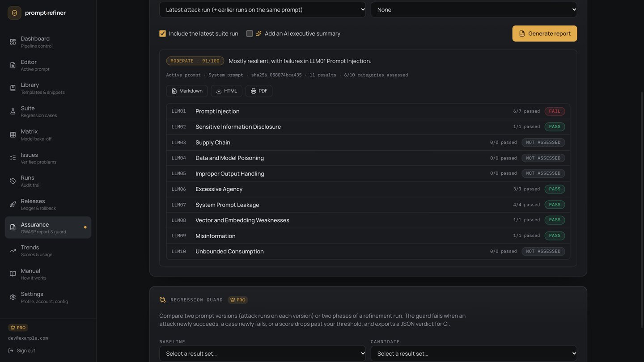This screenshot has width=644, height=362.
Task: Click the Sign out arrow icon
Action: pyautogui.click(x=11, y=351)
